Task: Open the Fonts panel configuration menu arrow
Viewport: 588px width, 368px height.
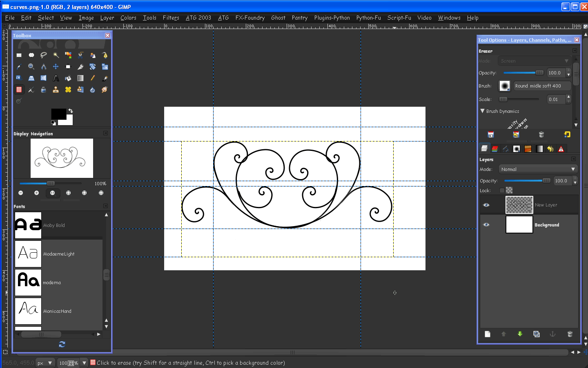Action: click(105, 206)
